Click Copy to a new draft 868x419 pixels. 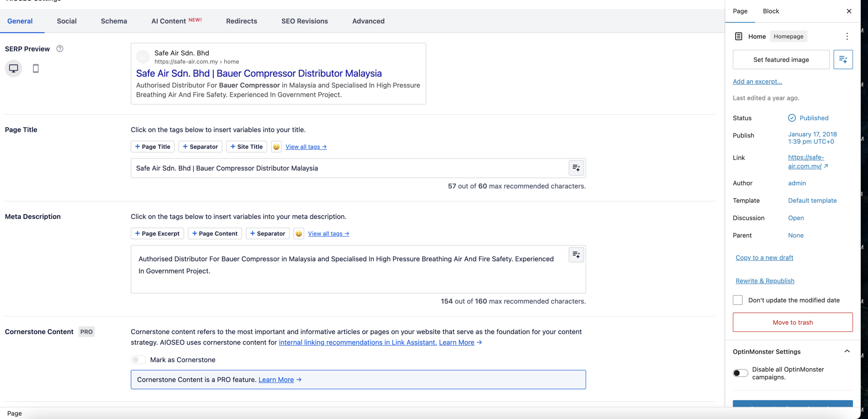tap(765, 257)
